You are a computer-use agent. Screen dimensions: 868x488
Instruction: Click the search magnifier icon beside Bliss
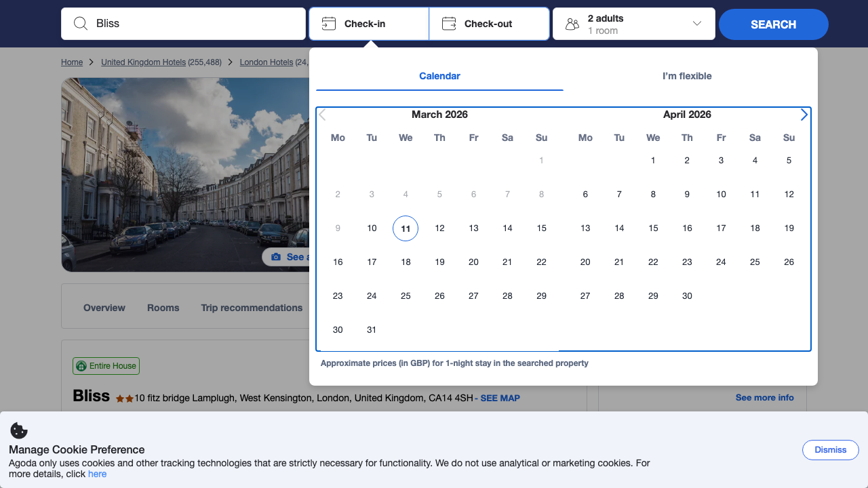pyautogui.click(x=80, y=23)
